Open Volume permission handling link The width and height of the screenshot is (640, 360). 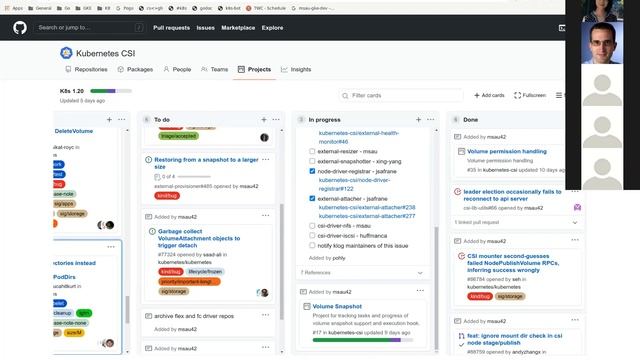tap(507, 151)
